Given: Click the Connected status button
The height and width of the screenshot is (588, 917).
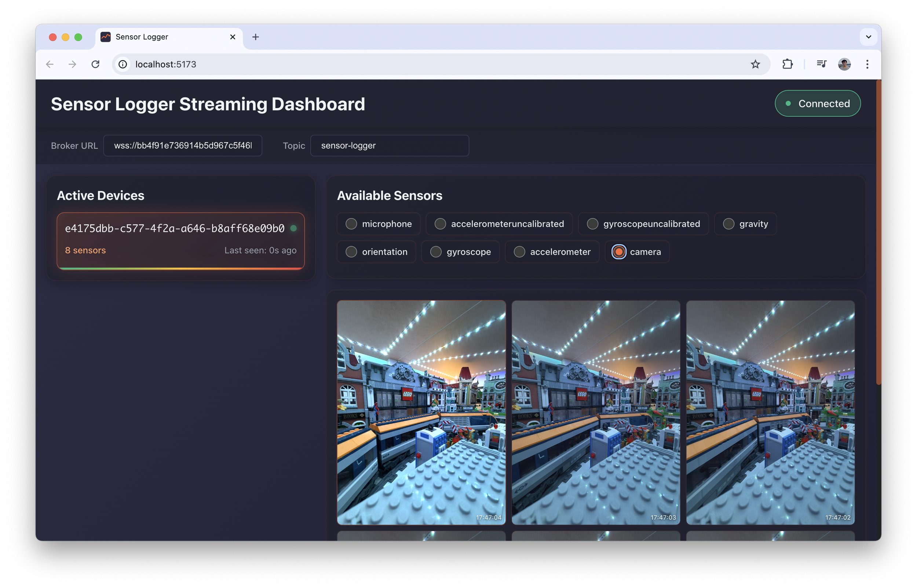Looking at the screenshot, I should click(818, 103).
